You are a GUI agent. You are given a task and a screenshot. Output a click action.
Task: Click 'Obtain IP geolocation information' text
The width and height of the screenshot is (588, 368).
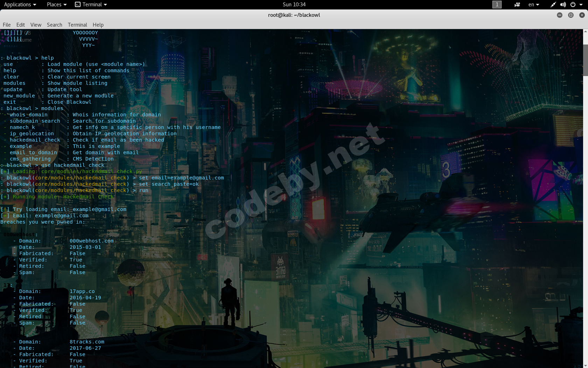click(125, 134)
